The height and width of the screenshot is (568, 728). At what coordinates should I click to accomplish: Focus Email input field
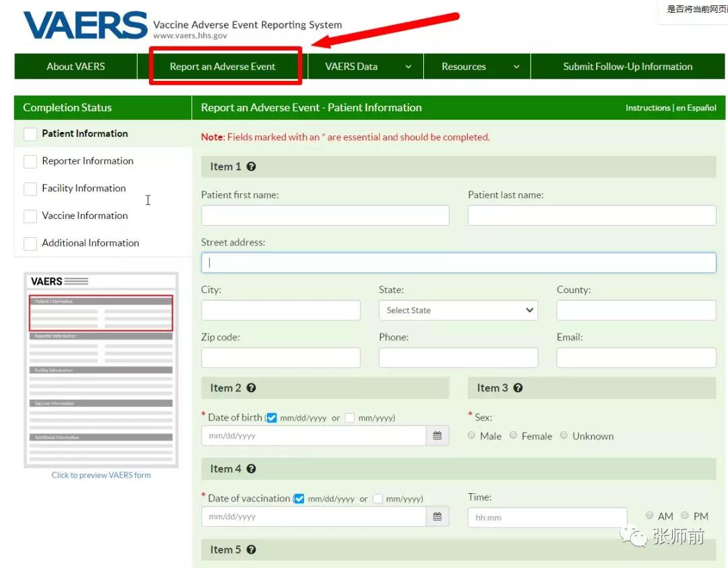(636, 357)
